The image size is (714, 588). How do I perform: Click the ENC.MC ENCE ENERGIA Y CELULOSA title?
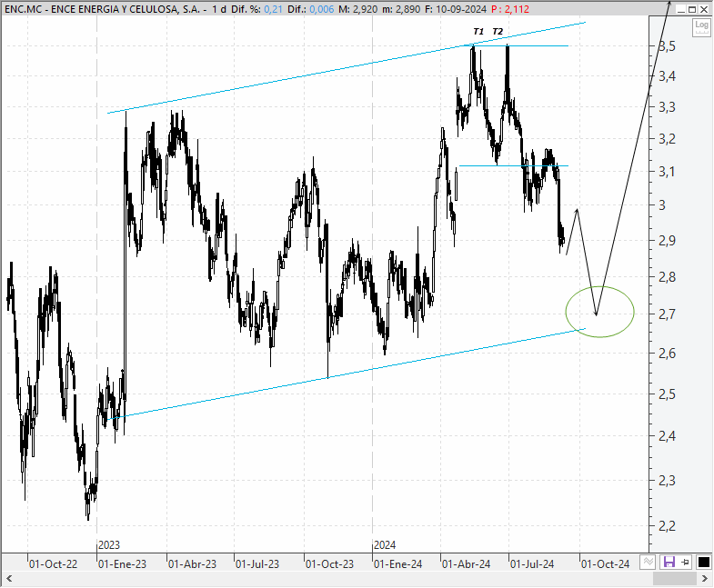[x=102, y=9]
